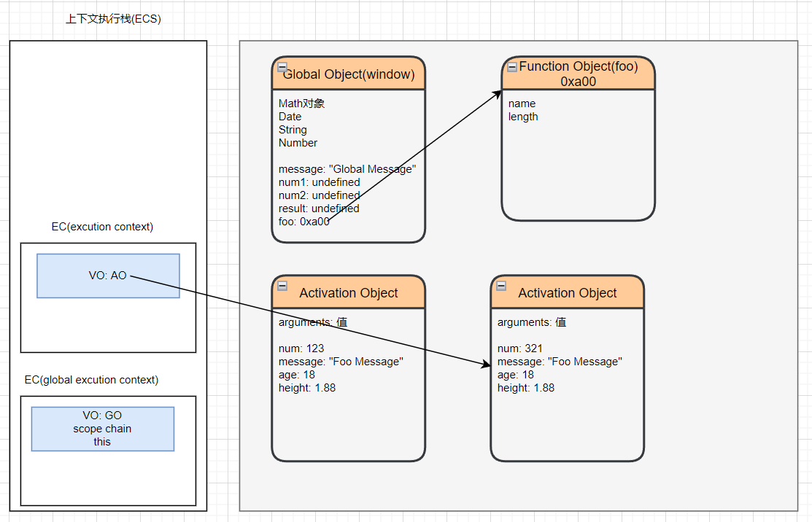Select the num: 123 activation object text
Viewport: 812px width, 522px height.
coord(301,348)
